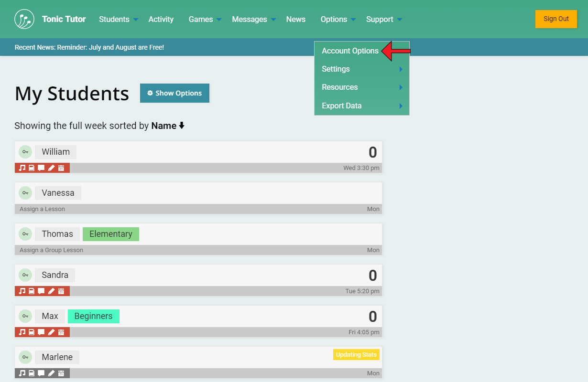Viewport: 588px width, 382px height.
Task: Click the key icon beside Vanessa
Action: 25,193
